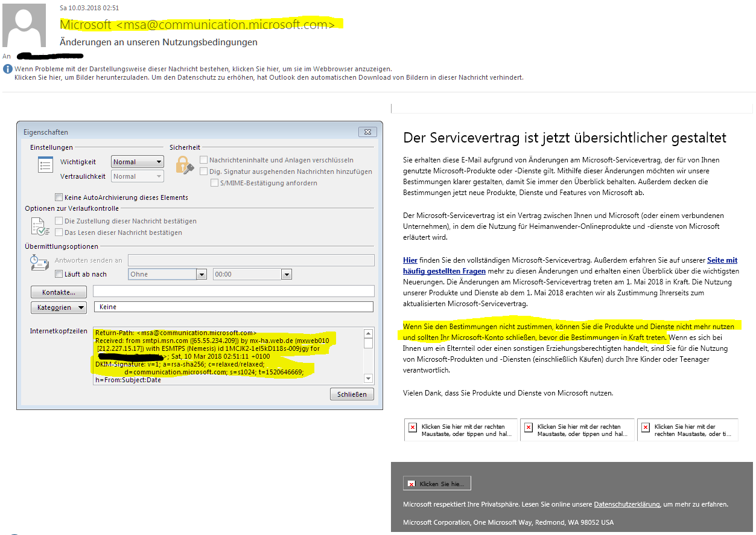
Task: Click Microsoft Corporation address footer line
Action: pyautogui.click(x=508, y=522)
